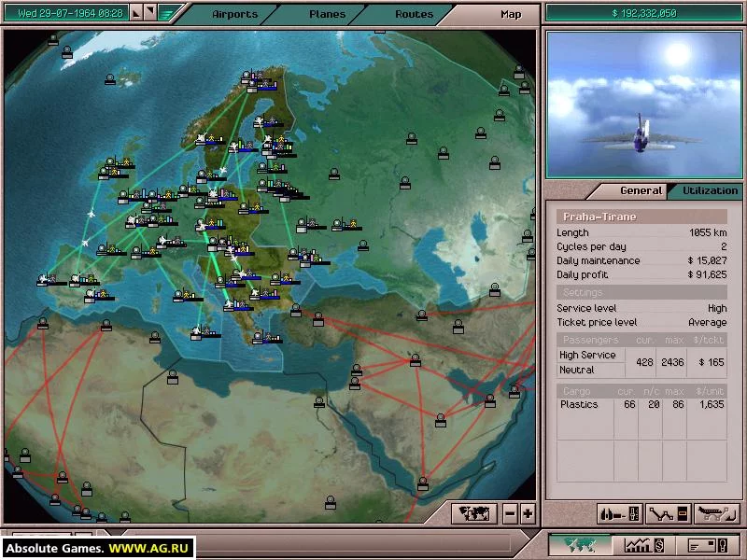Click the assign plane to route icon
The width and height of the screenshot is (747, 560).
[716, 514]
